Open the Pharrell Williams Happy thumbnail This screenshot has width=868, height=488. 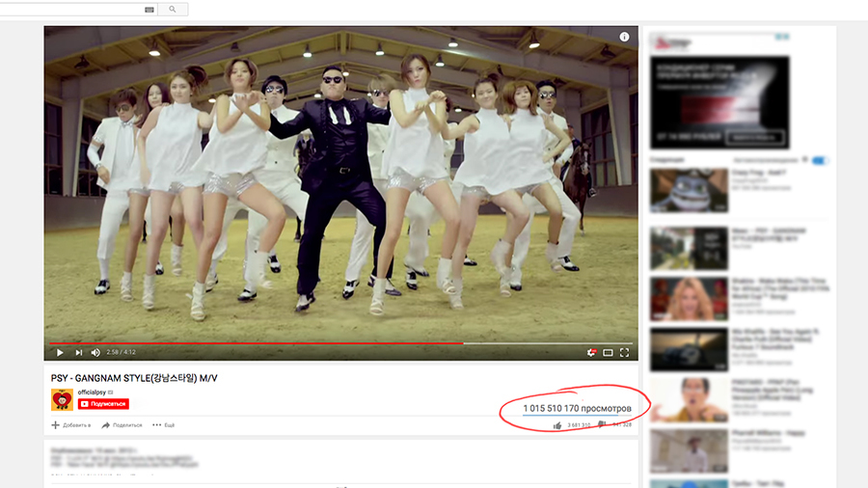[x=690, y=451]
